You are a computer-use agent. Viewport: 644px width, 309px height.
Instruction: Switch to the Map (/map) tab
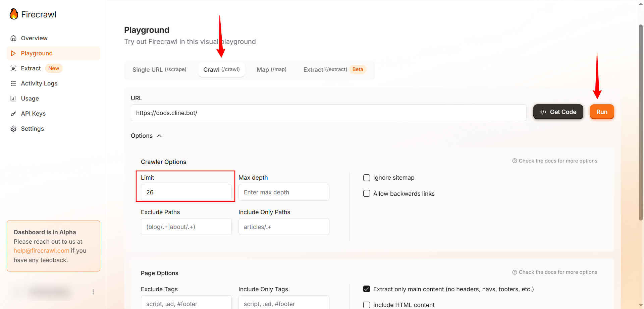click(x=271, y=70)
